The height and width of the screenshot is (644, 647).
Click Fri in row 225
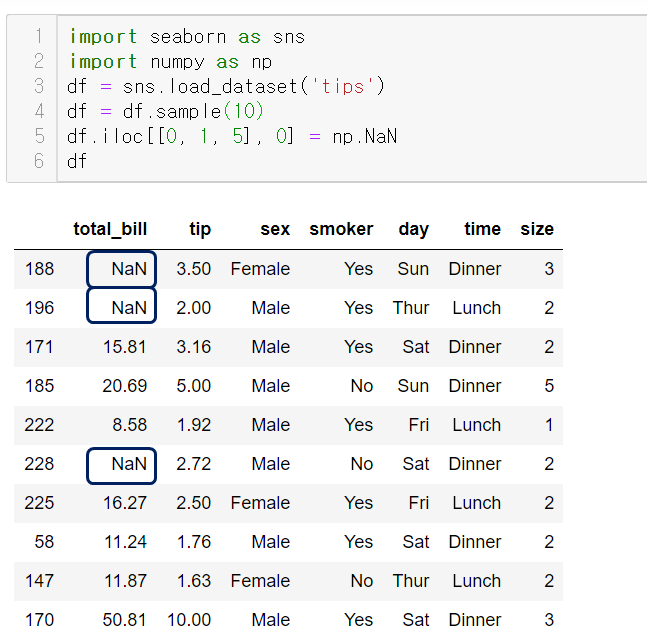click(419, 503)
